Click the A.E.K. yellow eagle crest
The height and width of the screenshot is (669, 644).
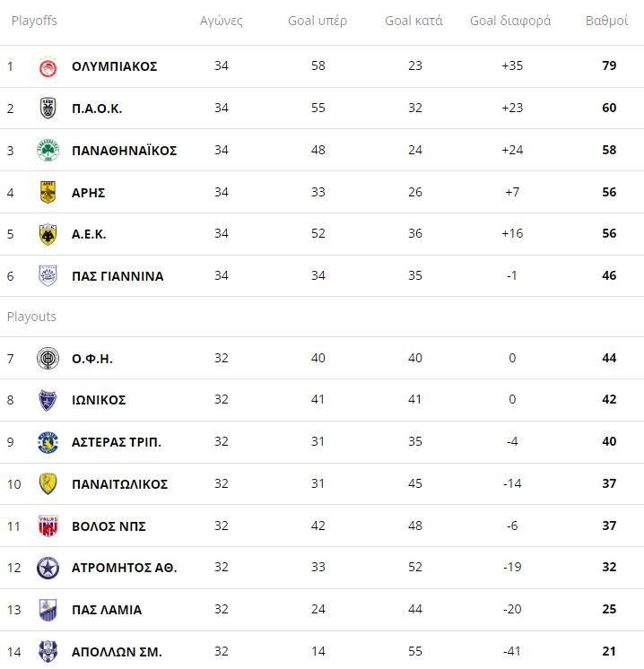pyautogui.click(x=48, y=234)
